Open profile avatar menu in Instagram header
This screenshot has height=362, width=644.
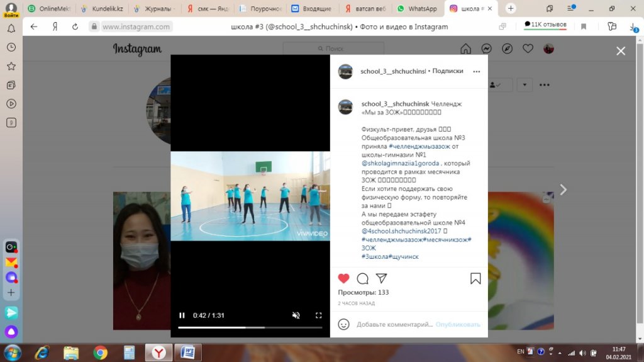(548, 49)
